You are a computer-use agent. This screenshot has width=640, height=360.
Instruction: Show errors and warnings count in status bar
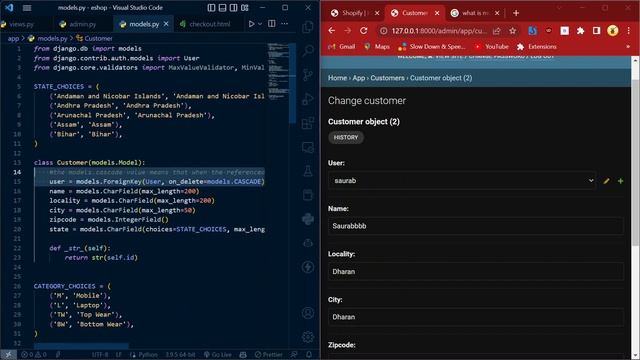tap(34, 355)
